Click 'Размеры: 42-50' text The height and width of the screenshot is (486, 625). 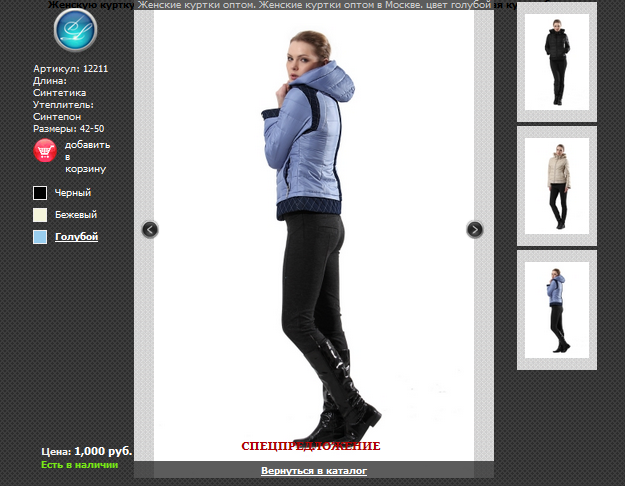69,129
